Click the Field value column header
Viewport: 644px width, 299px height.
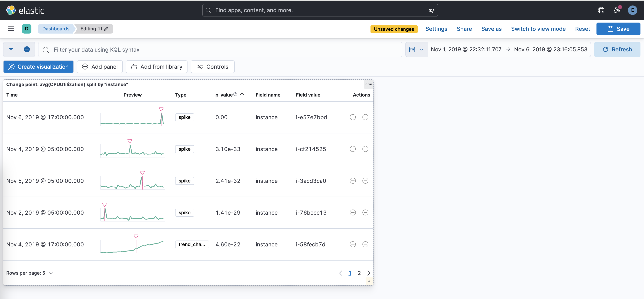coord(308,95)
